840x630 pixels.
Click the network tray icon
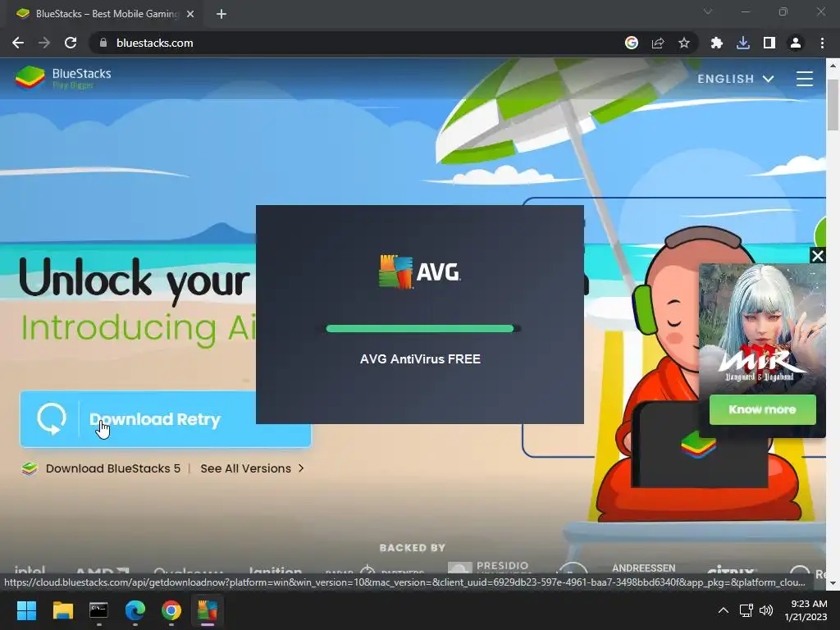[x=746, y=610]
